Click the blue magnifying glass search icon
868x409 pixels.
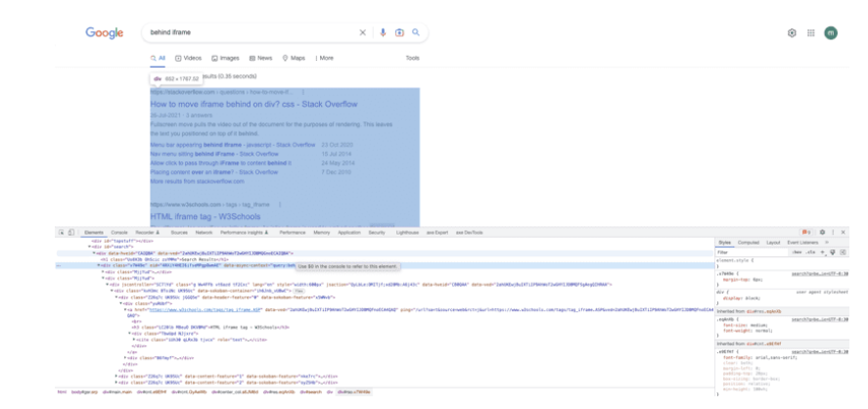point(416,32)
